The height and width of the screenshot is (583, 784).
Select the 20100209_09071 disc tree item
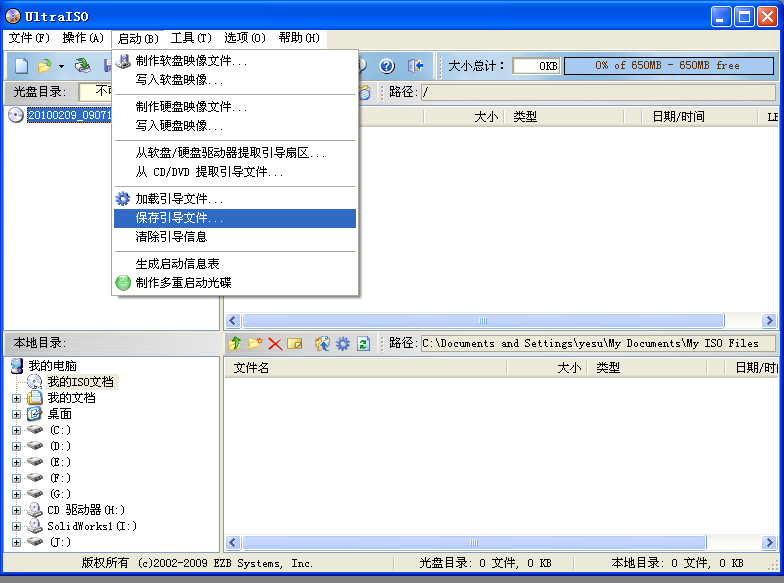(69, 115)
